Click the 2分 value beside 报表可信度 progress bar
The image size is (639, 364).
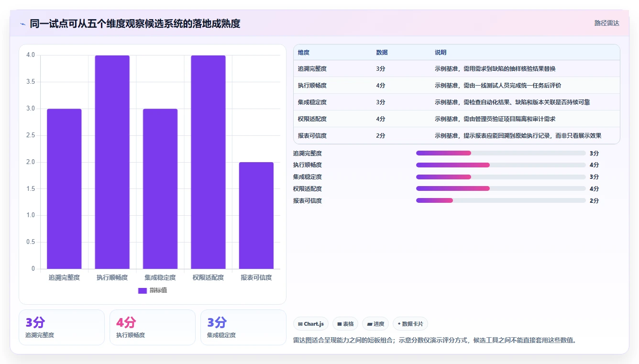(x=595, y=201)
